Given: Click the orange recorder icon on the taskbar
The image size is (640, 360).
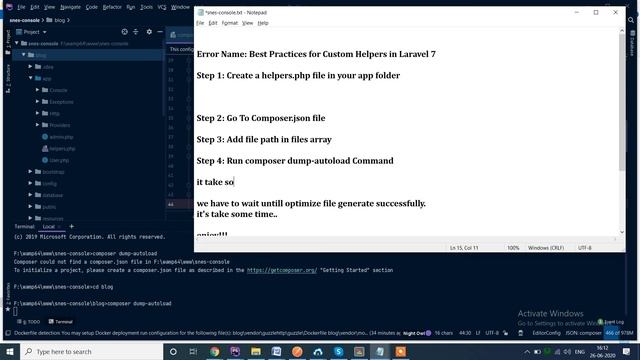Looking at the screenshot, I should pos(400,351).
